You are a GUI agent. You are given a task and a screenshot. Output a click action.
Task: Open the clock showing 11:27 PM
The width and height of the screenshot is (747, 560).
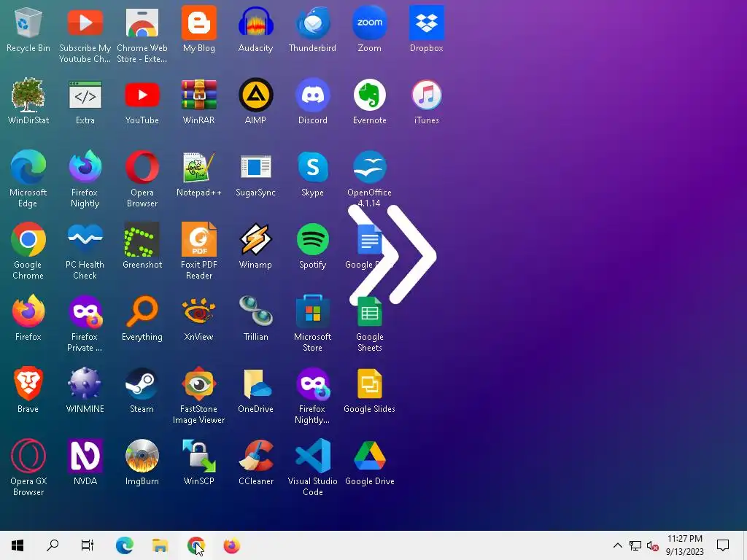684,545
